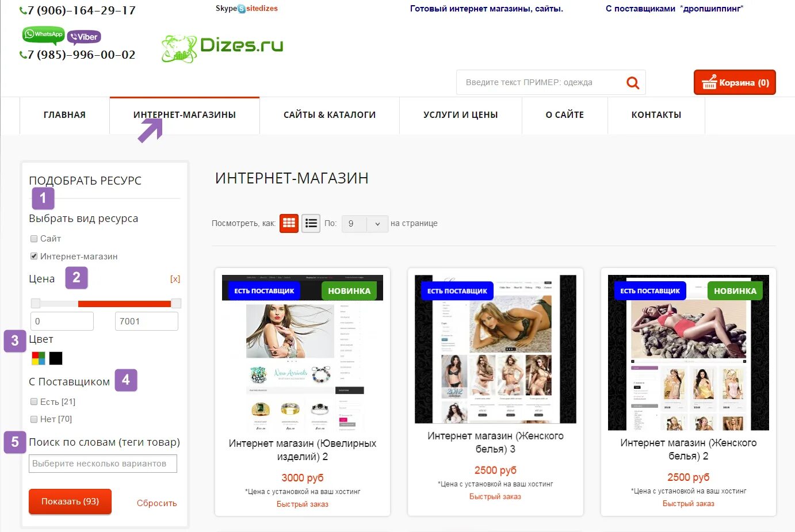Screen dimensions: 795x532
Task: Click the WhatsApp contact icon
Action: 43,35
